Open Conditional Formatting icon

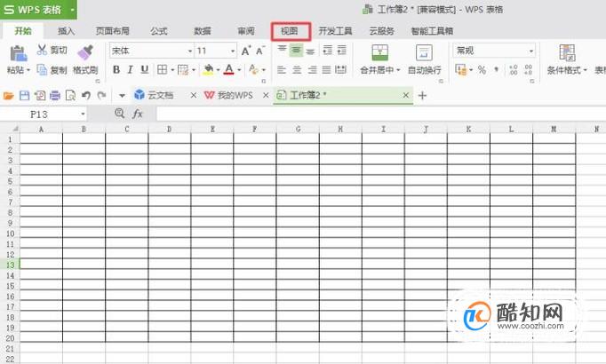[x=567, y=53]
